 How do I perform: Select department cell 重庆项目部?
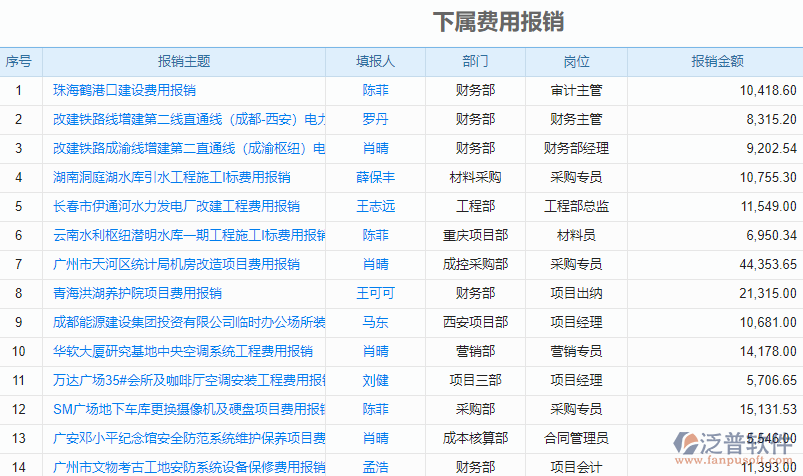coord(475,236)
